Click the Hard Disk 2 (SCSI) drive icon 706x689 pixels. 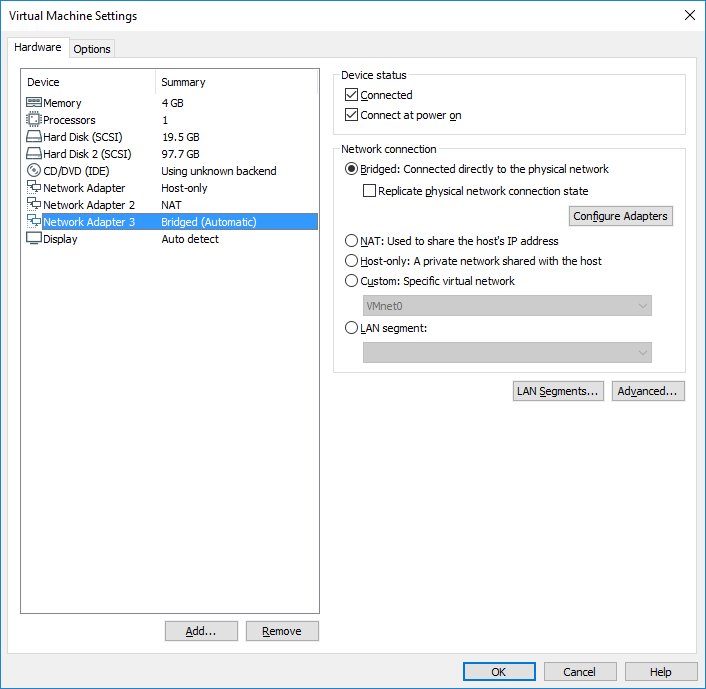[34, 154]
